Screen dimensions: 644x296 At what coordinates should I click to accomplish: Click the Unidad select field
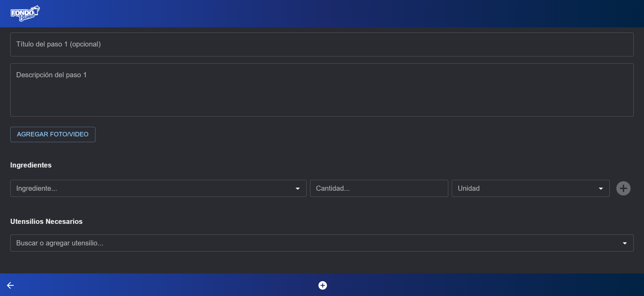tap(531, 188)
